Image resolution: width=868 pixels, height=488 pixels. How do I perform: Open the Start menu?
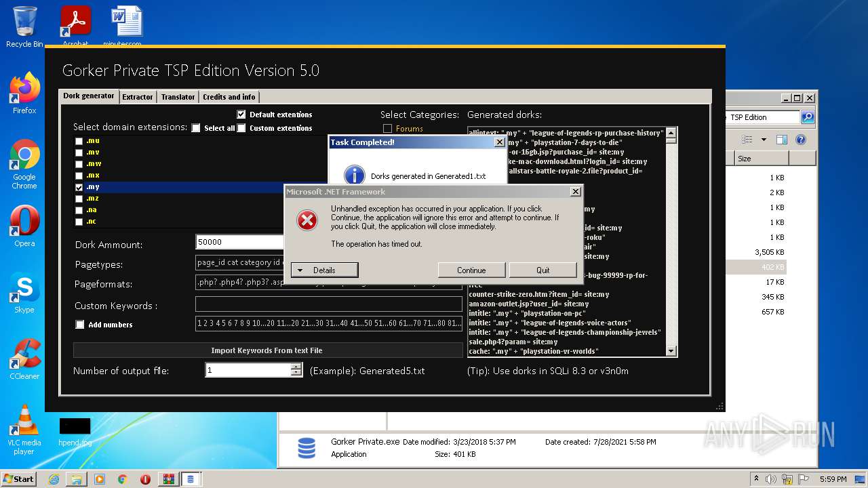[19, 479]
